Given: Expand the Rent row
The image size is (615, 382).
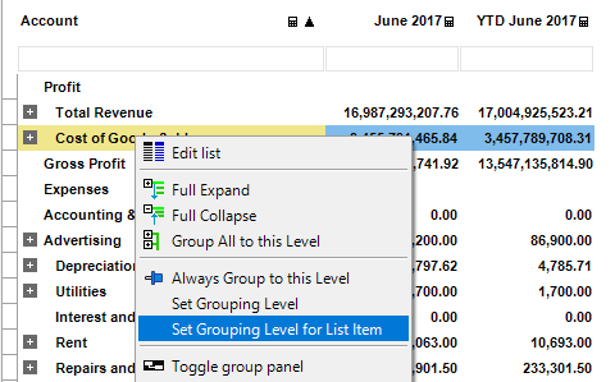Looking at the screenshot, I should 30,342.
